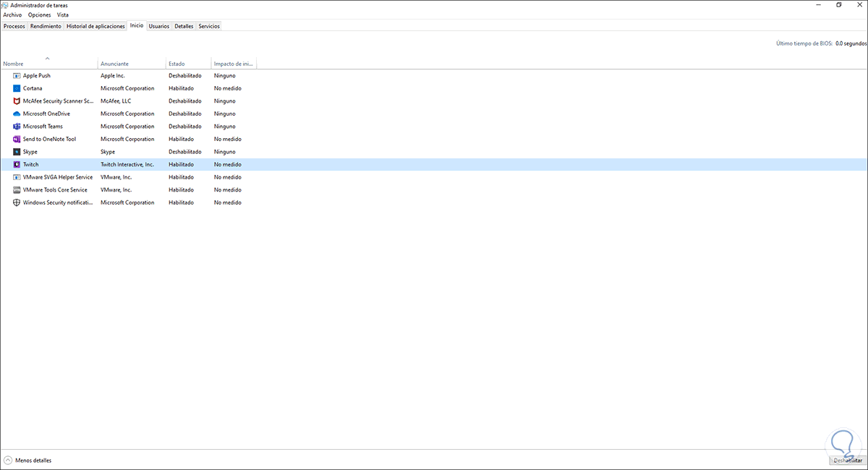868x470 pixels.
Task: Switch to Historial de aplicaciones tab
Action: point(95,26)
